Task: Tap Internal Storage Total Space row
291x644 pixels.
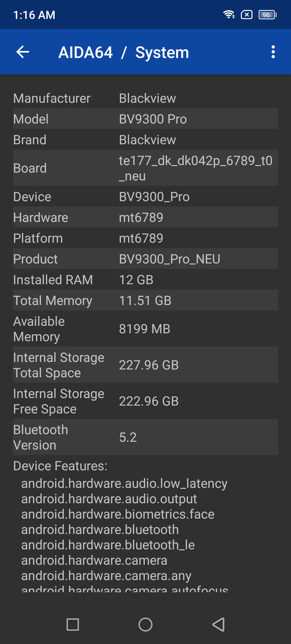Action: [x=145, y=365]
